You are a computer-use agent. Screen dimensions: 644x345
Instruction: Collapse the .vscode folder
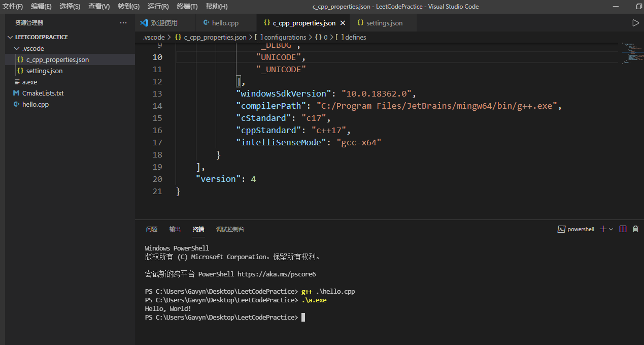tap(16, 48)
